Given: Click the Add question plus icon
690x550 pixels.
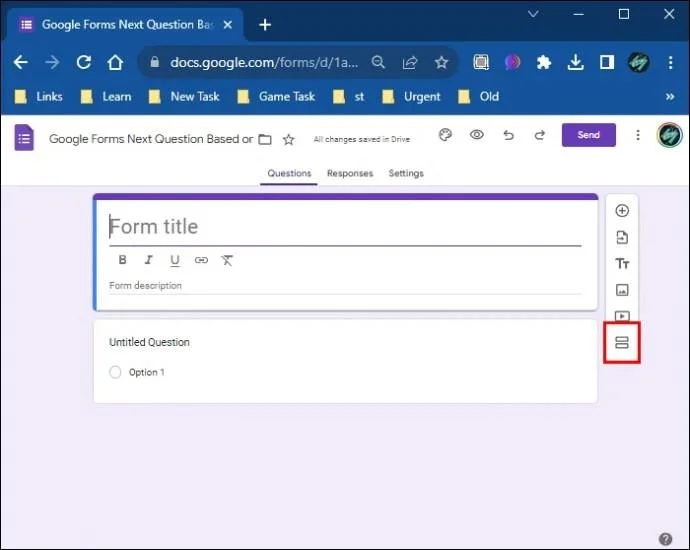Looking at the screenshot, I should pos(622,211).
